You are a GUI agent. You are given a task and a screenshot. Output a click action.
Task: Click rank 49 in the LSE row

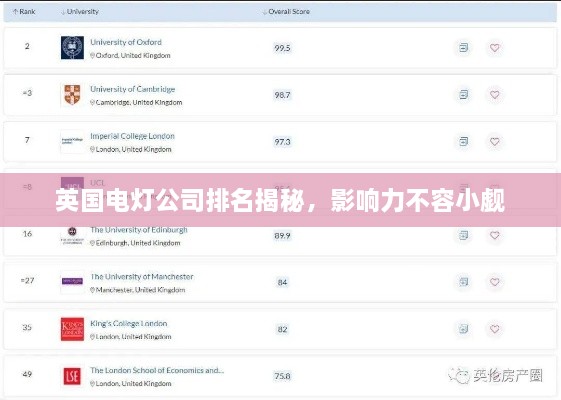click(27, 374)
